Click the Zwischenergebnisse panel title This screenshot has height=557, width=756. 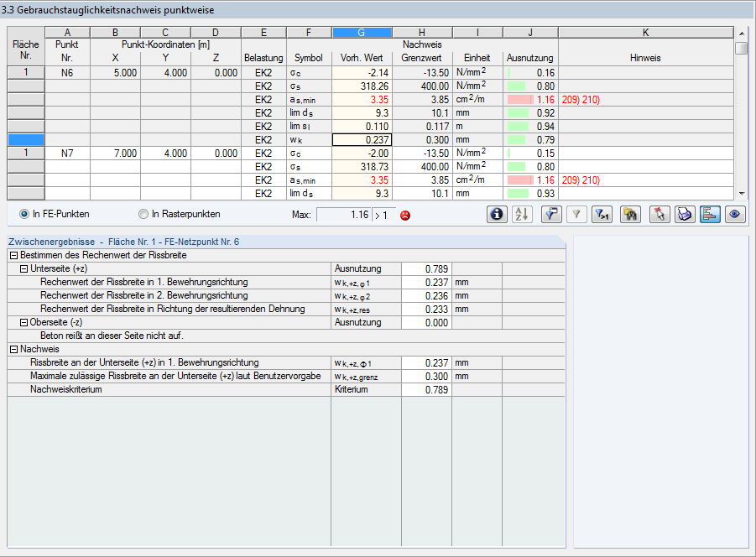(x=124, y=242)
